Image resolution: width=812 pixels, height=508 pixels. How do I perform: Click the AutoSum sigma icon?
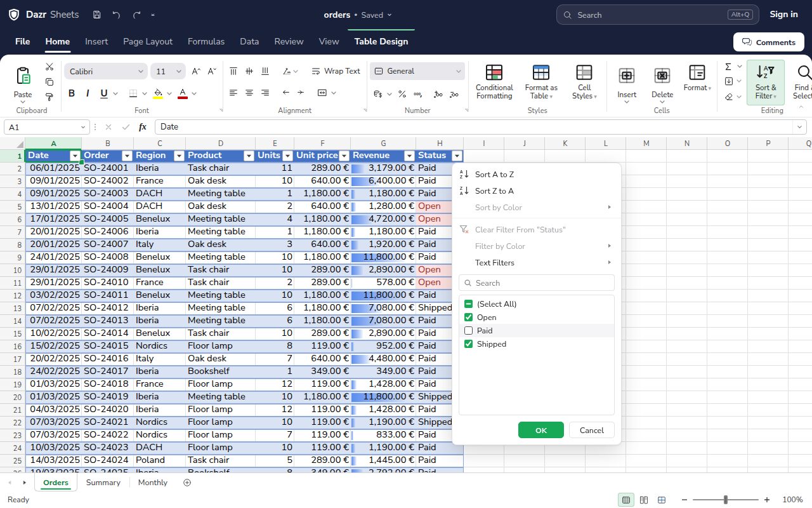pyautogui.click(x=728, y=67)
